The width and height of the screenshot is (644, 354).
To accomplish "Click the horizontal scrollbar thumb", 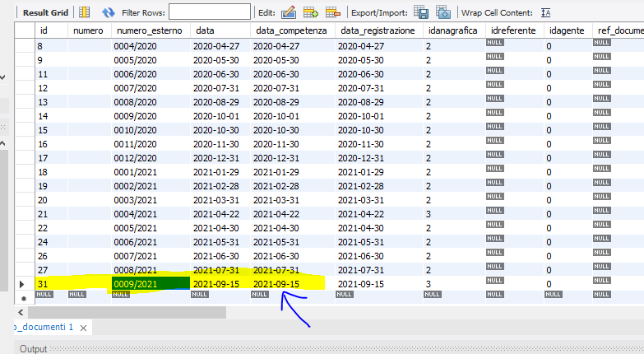I will tap(127, 312).
